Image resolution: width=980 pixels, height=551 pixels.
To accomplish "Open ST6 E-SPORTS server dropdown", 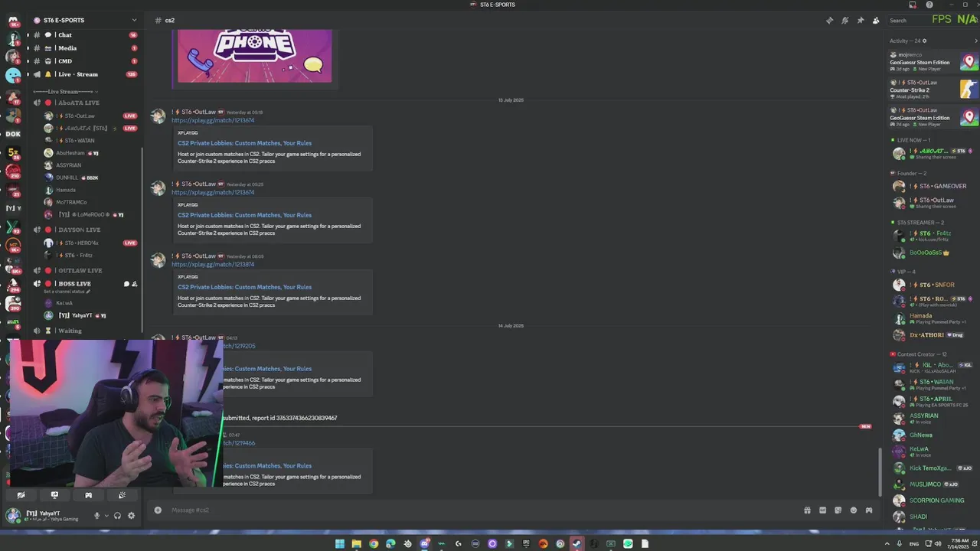I will [84, 20].
